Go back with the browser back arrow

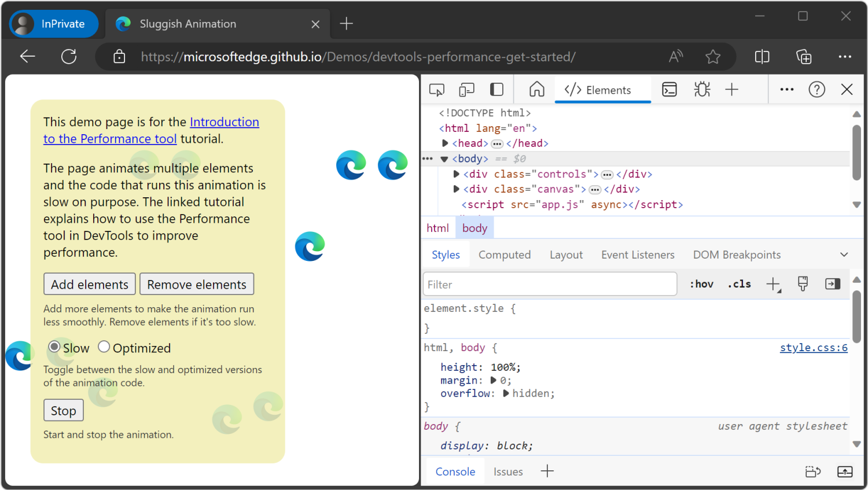[27, 56]
